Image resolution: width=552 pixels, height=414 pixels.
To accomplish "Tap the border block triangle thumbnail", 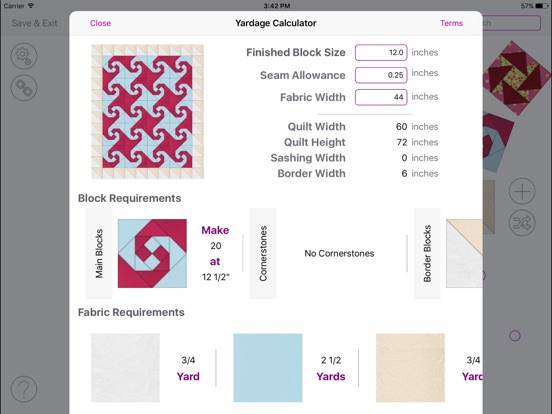I will tap(464, 253).
